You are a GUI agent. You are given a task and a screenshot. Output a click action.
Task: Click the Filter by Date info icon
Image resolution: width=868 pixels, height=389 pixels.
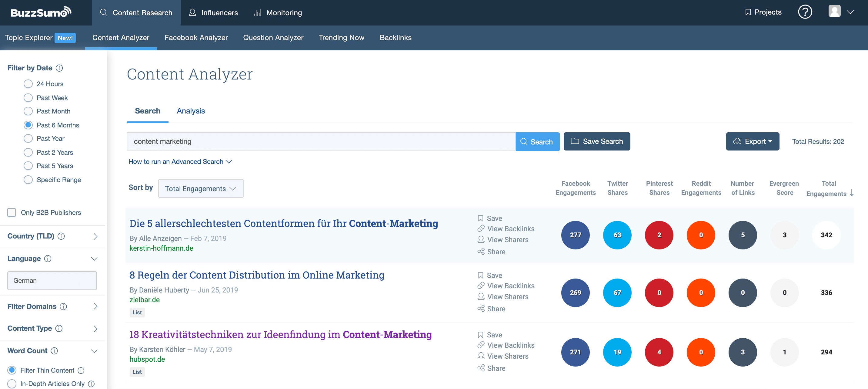click(59, 68)
